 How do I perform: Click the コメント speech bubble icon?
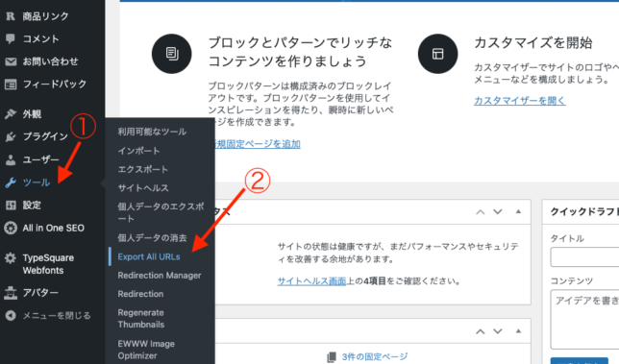[x=11, y=38]
